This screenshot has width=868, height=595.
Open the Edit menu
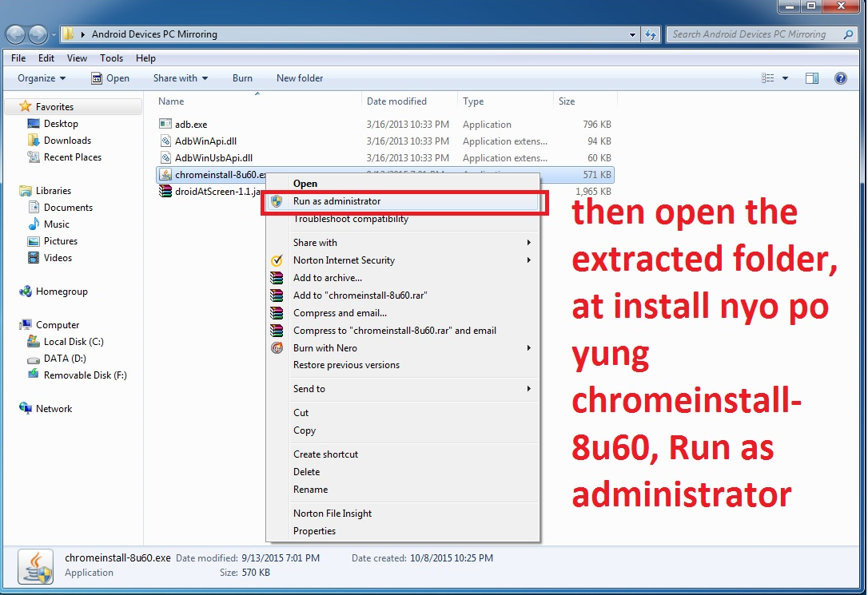[46, 58]
